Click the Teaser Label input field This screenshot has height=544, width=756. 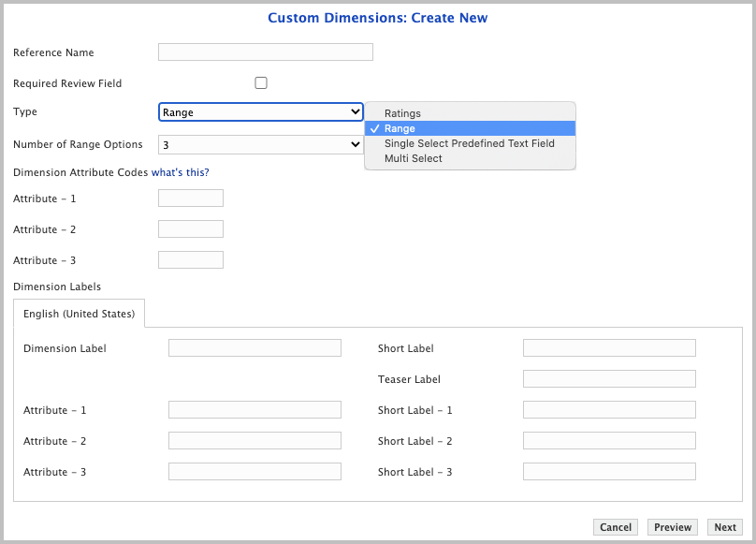tap(609, 379)
